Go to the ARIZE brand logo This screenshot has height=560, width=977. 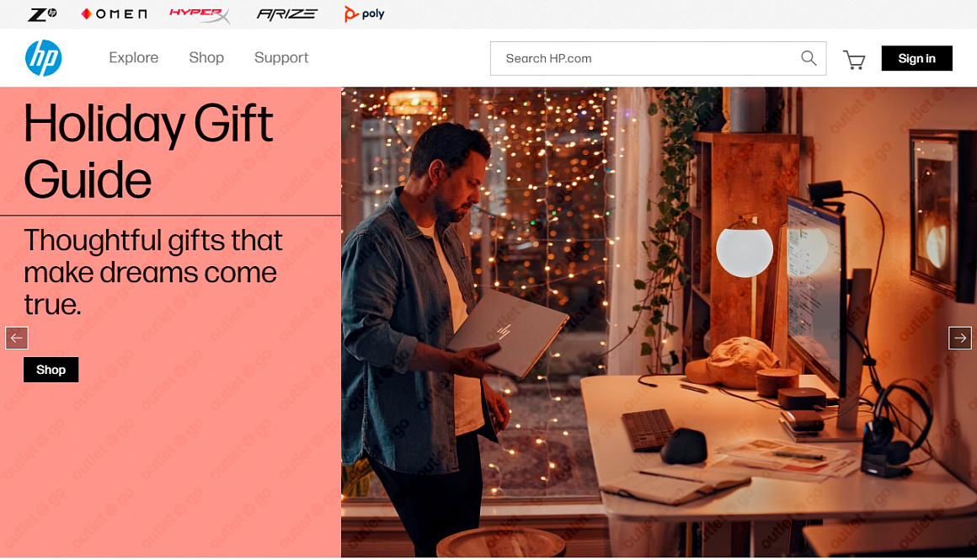(287, 13)
